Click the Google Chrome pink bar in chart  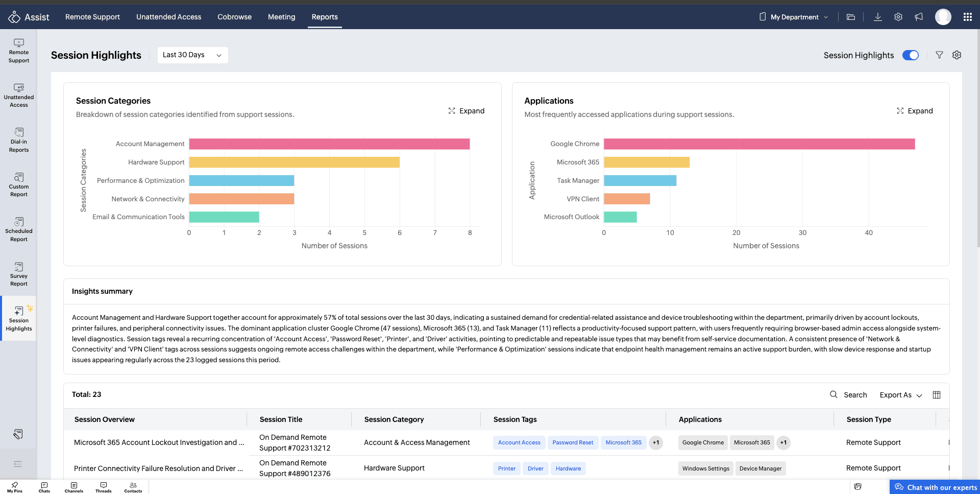[x=759, y=144]
